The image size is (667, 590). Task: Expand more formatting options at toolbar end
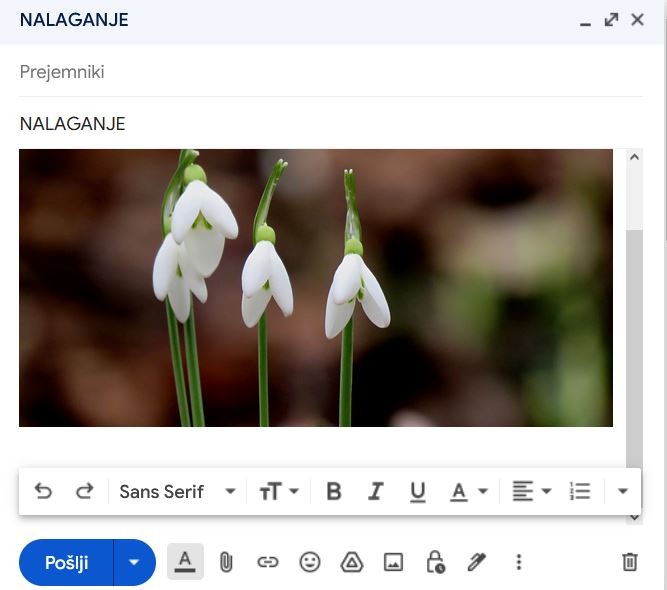[x=623, y=491]
